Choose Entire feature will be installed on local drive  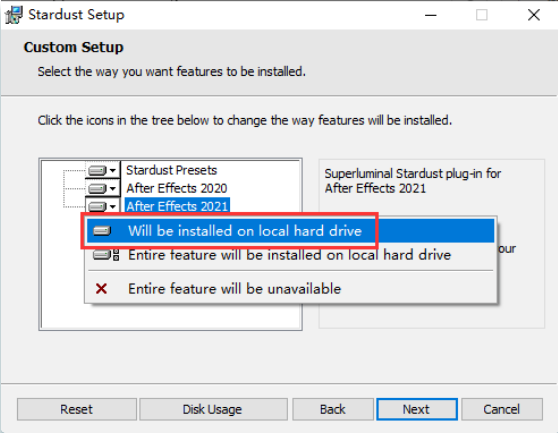point(290,255)
